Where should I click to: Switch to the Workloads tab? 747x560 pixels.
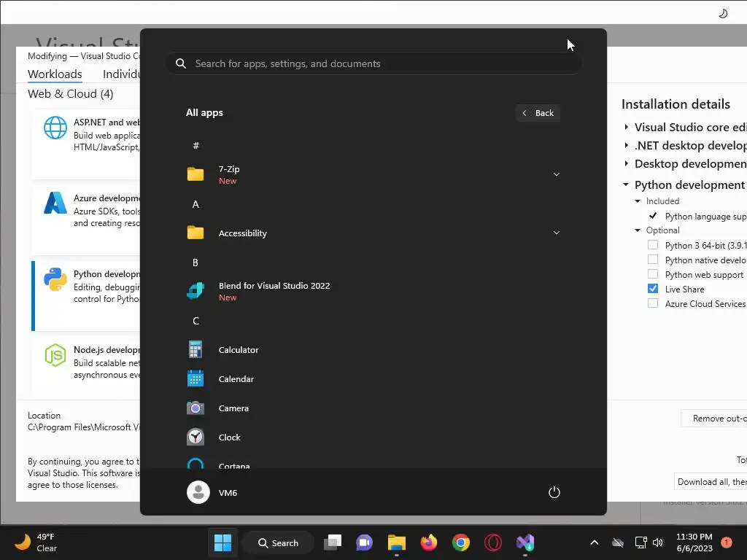(x=55, y=74)
